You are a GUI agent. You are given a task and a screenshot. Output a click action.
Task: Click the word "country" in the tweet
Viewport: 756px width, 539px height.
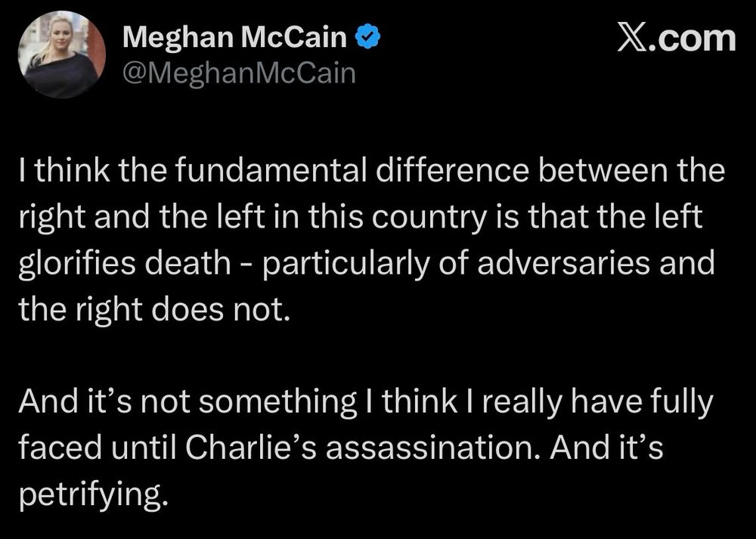429,218
